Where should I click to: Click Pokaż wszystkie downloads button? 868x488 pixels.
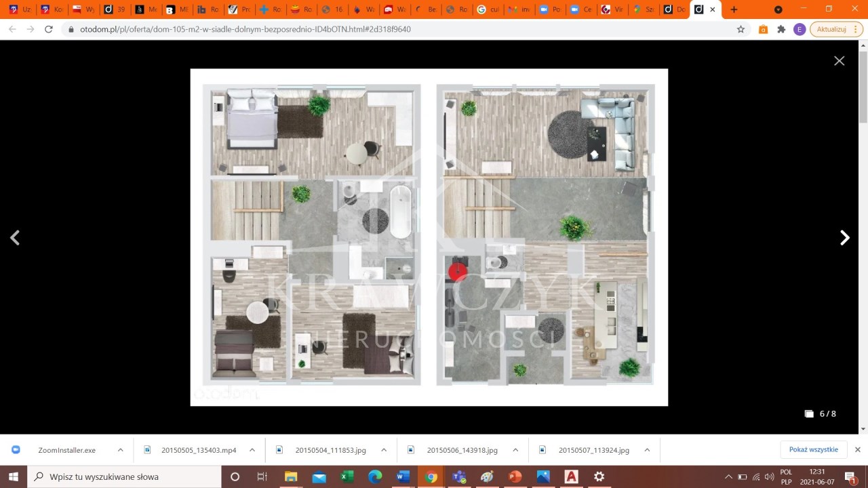coord(813,449)
